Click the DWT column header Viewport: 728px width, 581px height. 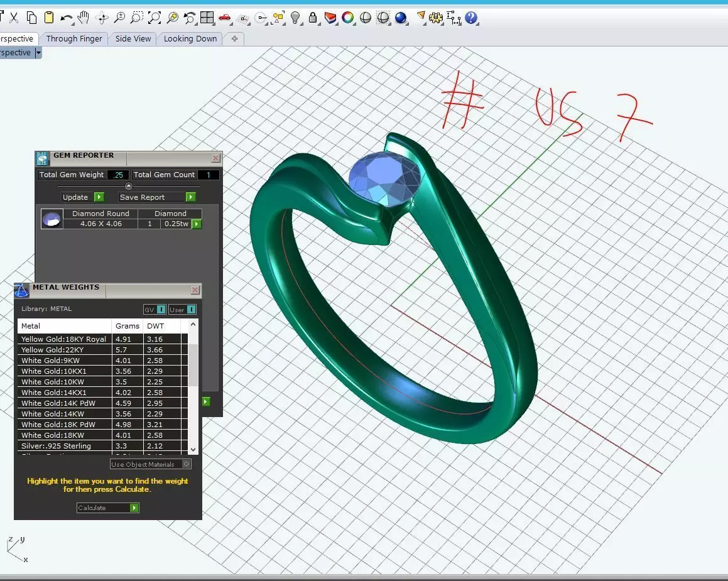(161, 325)
